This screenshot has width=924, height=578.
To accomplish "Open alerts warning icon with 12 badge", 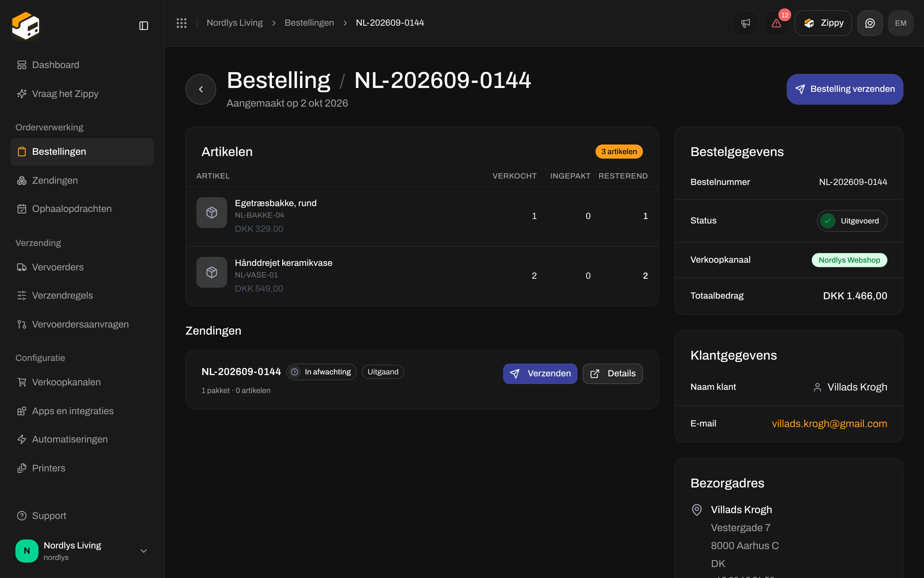I will 776,23.
